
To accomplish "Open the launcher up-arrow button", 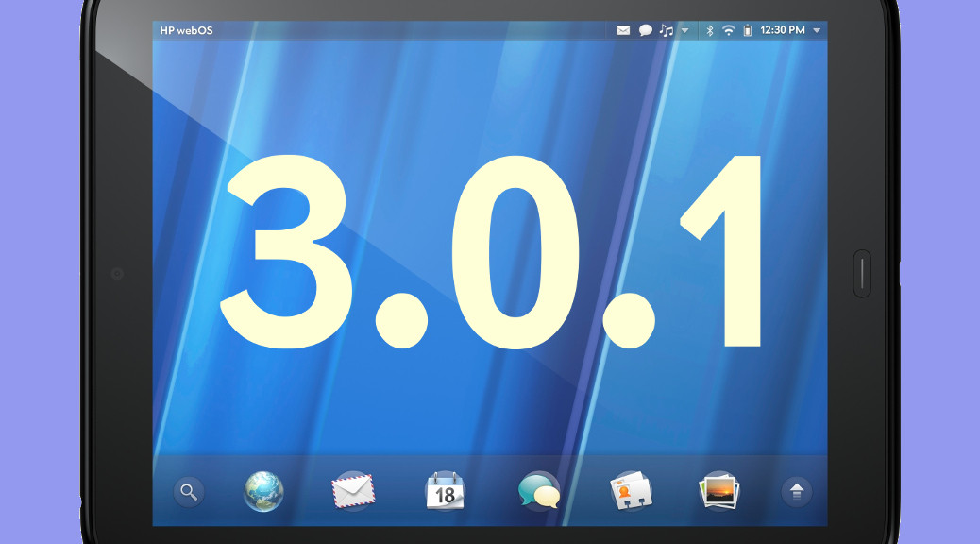I will coord(797,492).
